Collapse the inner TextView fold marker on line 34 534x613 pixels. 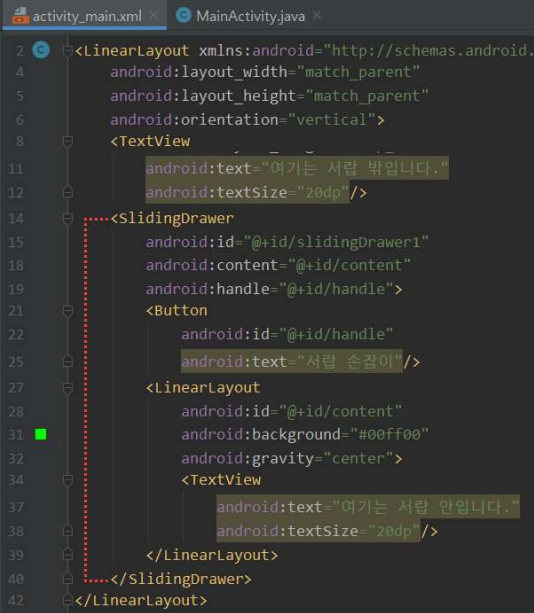(x=68, y=480)
